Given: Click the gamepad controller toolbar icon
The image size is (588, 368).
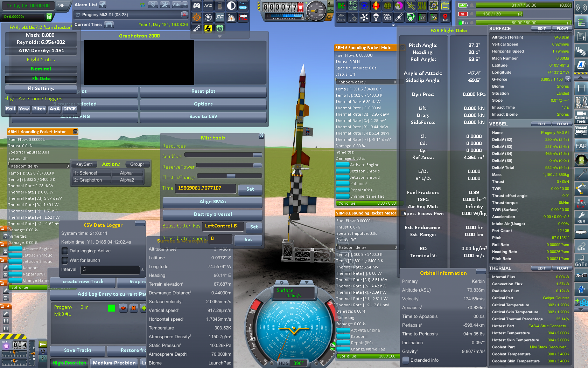Looking at the screenshot, I should (x=197, y=6).
